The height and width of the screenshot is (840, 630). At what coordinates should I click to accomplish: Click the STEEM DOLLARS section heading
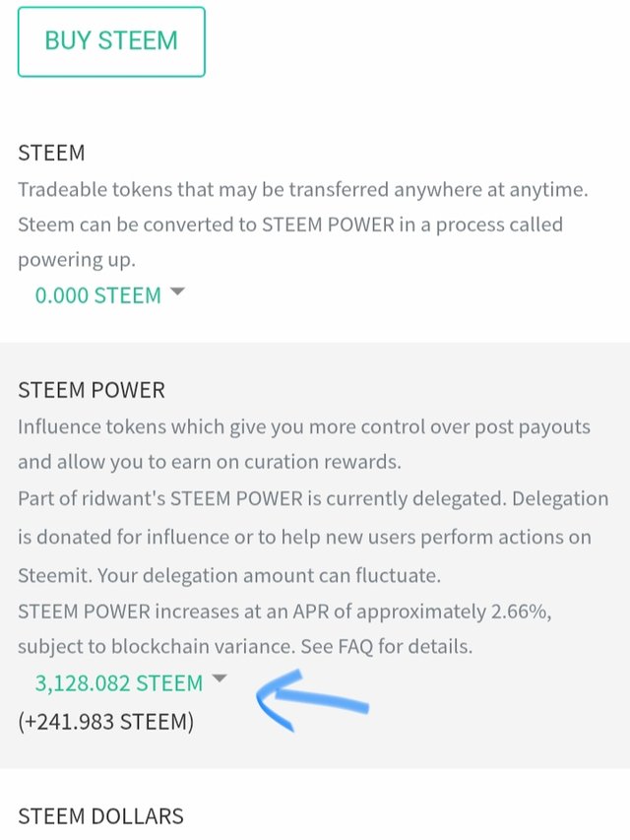pos(100,816)
